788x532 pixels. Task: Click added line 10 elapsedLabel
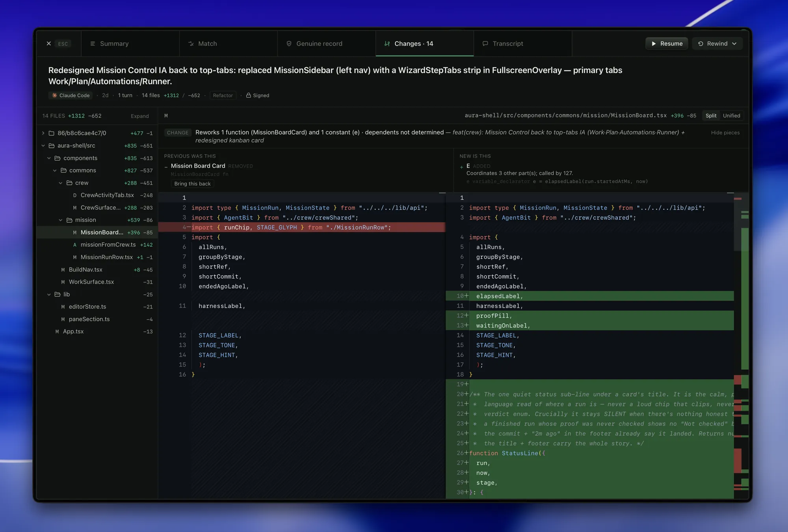(x=590, y=296)
